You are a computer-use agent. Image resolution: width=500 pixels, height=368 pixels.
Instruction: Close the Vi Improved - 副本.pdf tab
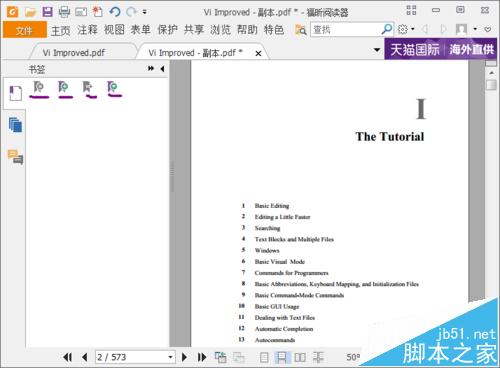pos(258,53)
